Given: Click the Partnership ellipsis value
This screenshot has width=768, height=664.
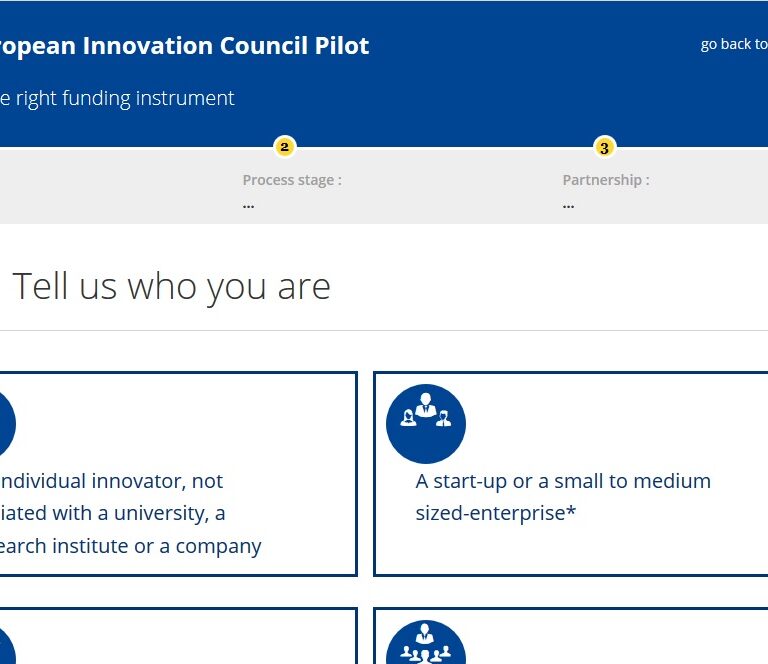Looking at the screenshot, I should click(x=568, y=204).
